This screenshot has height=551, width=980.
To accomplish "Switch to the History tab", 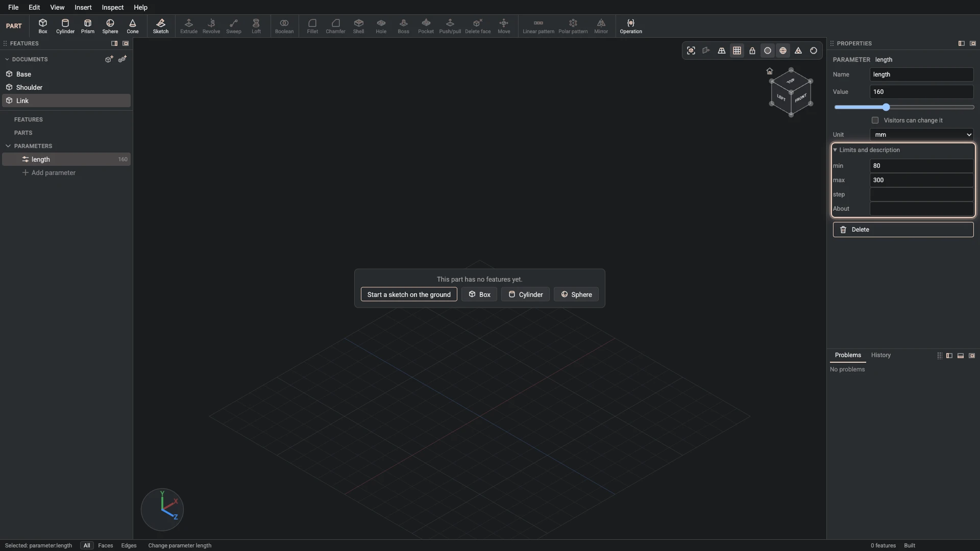I will [881, 355].
